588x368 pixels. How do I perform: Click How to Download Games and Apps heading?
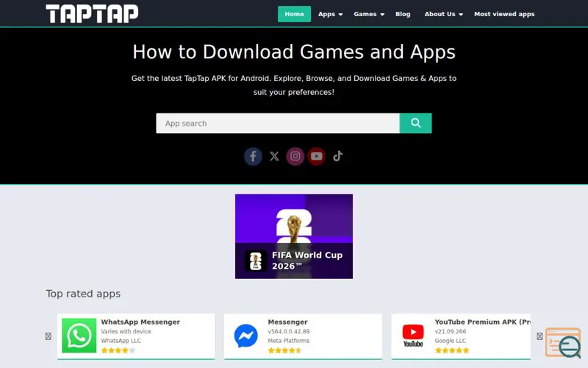[293, 52]
